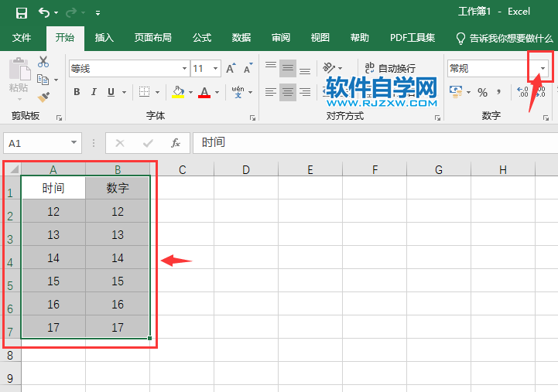Click the Select All corner triangle
This screenshot has width=558, height=392.
13,169
